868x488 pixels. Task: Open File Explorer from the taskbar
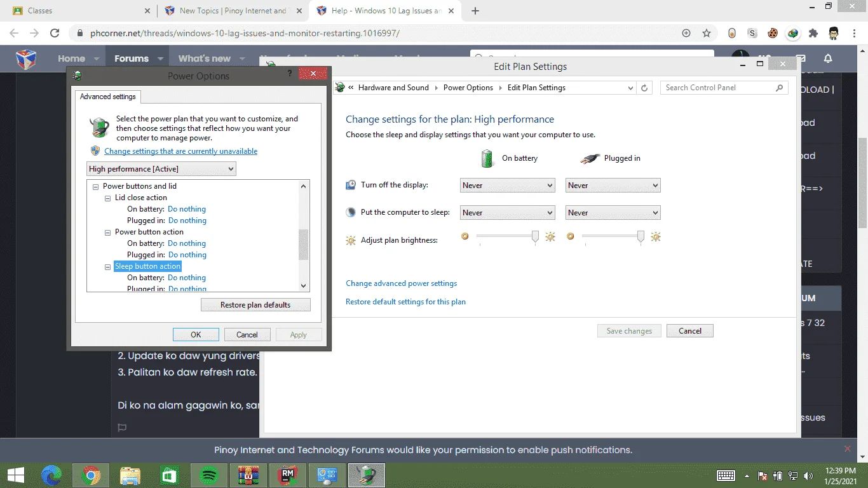(130, 475)
